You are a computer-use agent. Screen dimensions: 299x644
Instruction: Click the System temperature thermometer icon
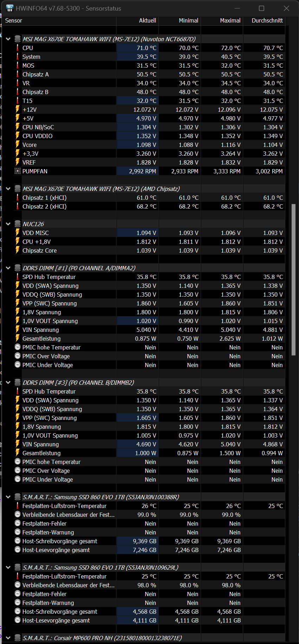18,57
